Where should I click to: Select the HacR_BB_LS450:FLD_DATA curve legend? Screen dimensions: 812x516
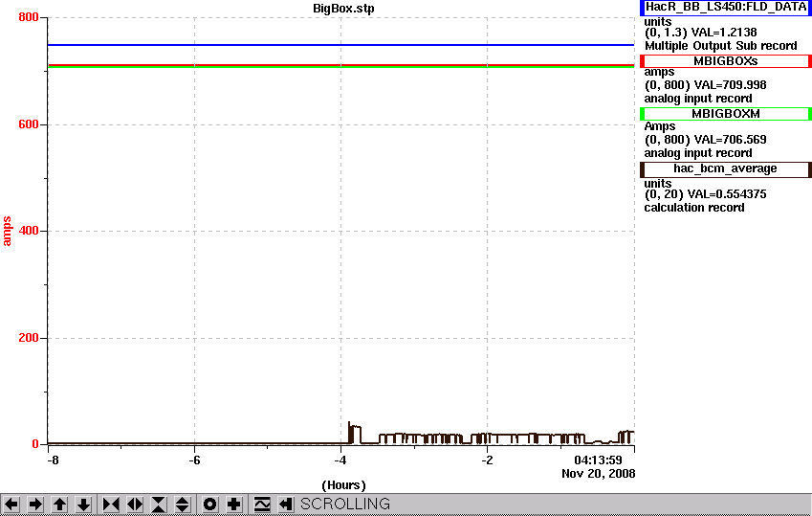[x=726, y=8]
